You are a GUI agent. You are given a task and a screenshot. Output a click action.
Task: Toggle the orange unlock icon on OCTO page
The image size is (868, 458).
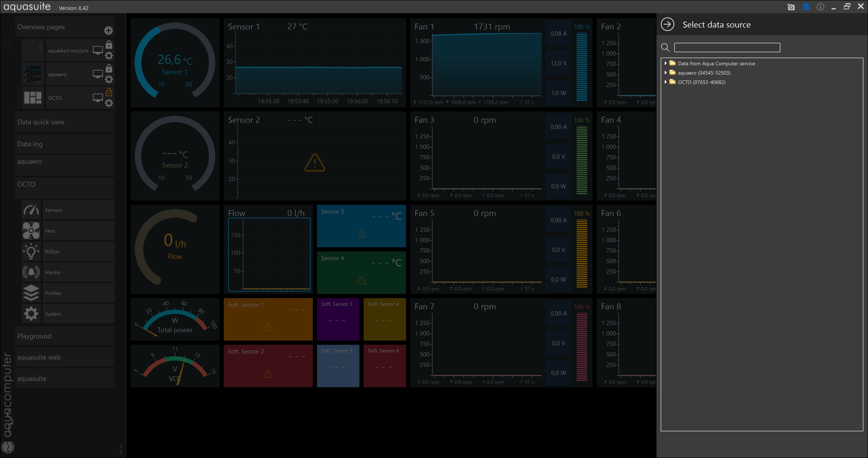point(109,92)
